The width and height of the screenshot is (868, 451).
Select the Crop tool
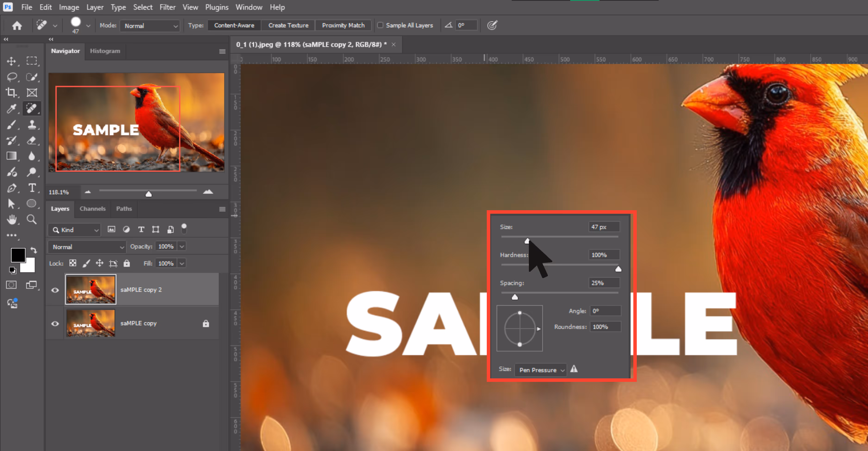[11, 93]
